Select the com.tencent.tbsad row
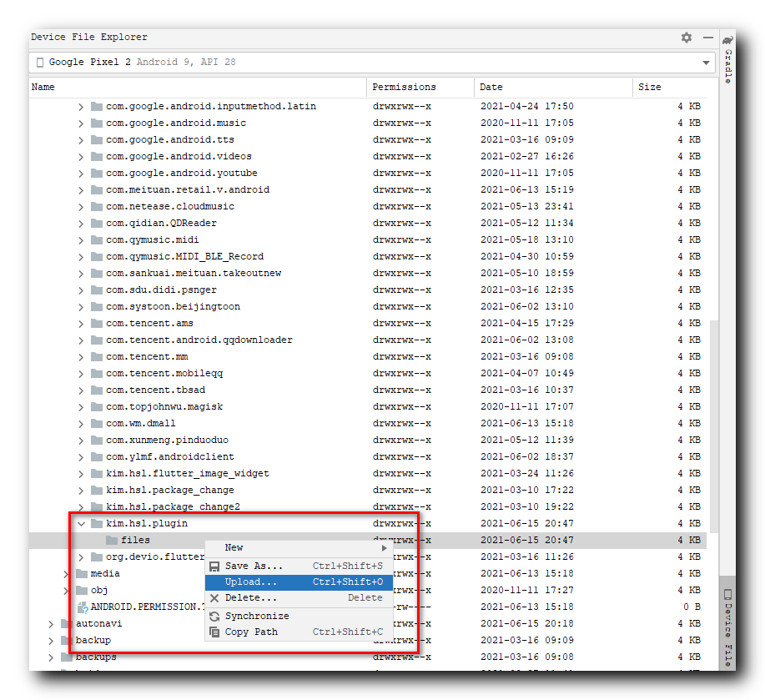The image size is (765, 700). pyautogui.click(x=367, y=390)
